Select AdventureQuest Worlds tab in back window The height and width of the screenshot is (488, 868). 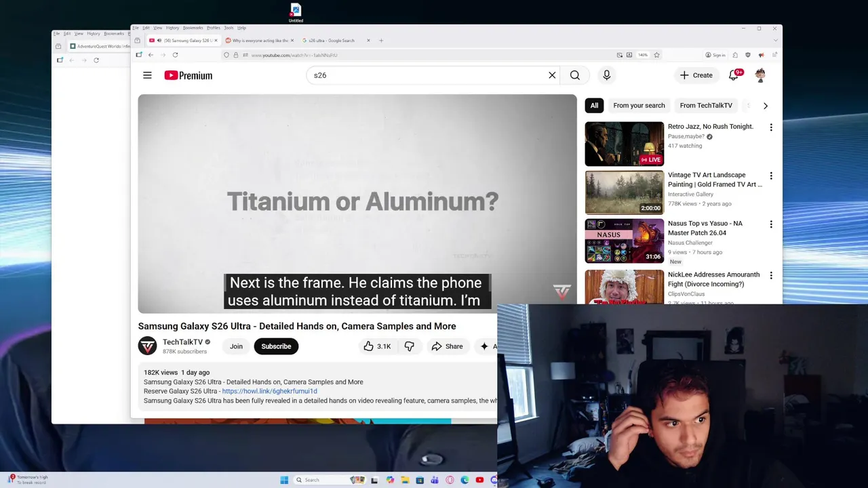[x=98, y=46]
